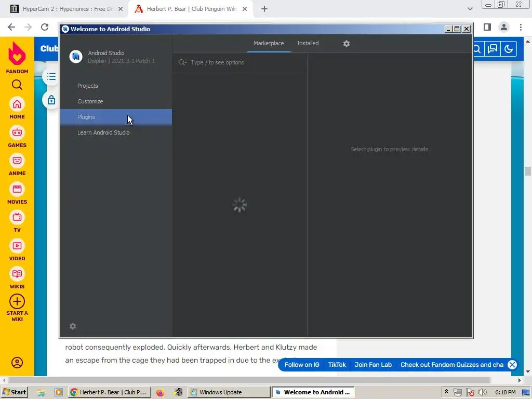Click the page lock icon on the wiki
This screenshot has width=532, height=399.
tap(51, 100)
